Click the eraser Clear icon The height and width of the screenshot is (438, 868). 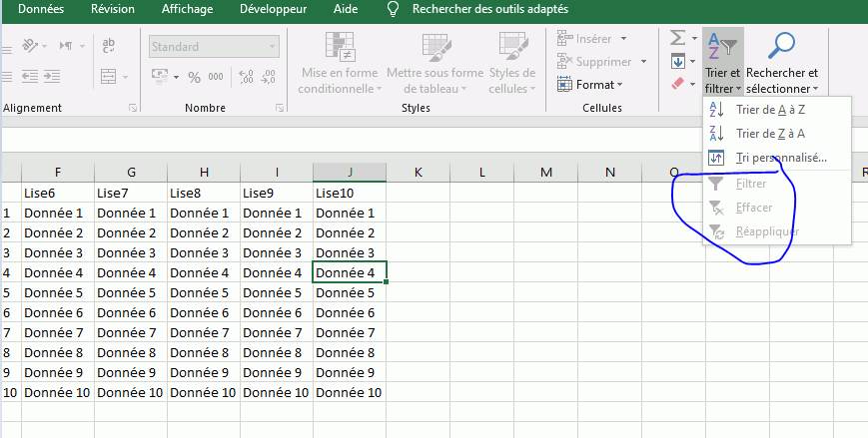(x=678, y=85)
